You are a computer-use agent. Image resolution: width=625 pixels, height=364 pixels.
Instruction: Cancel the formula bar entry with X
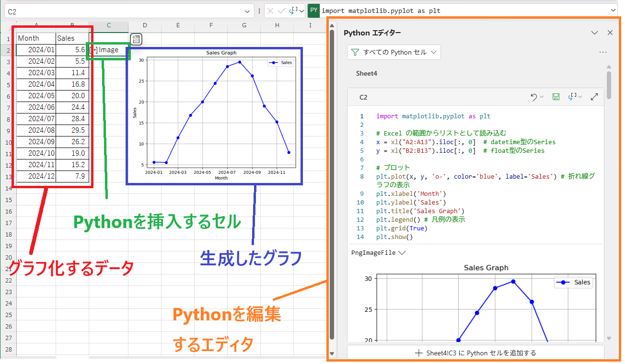point(271,11)
